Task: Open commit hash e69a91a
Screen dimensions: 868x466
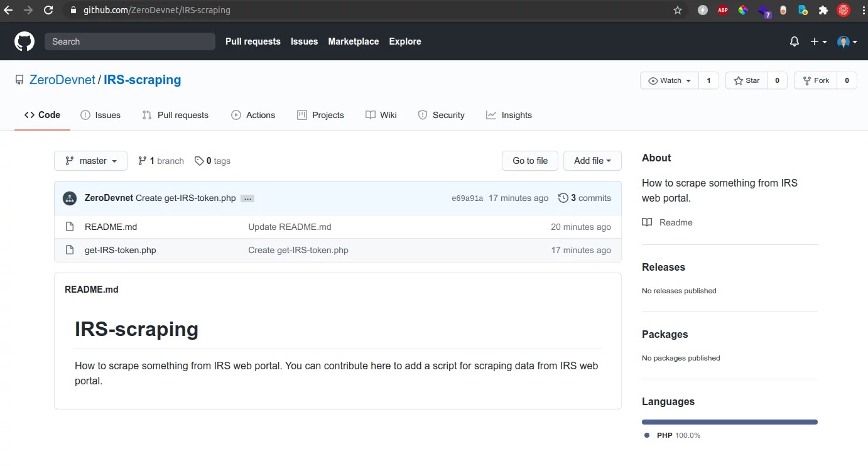Action: [x=467, y=198]
